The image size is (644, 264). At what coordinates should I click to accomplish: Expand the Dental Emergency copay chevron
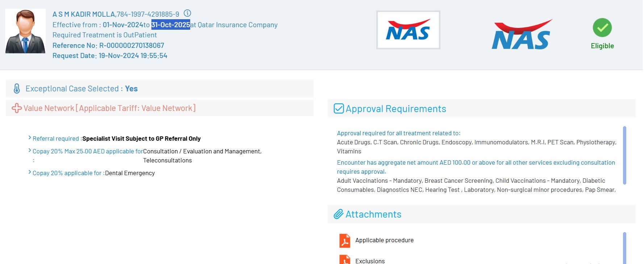(x=30, y=172)
